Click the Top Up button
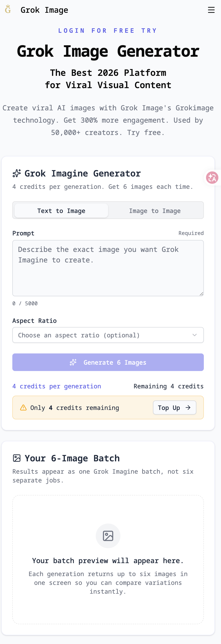 click(175, 408)
